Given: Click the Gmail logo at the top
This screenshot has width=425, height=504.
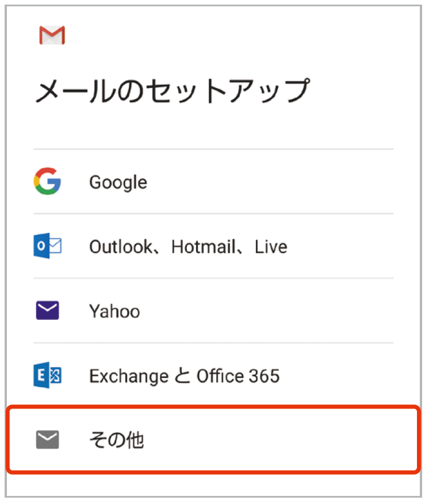Looking at the screenshot, I should [52, 35].
